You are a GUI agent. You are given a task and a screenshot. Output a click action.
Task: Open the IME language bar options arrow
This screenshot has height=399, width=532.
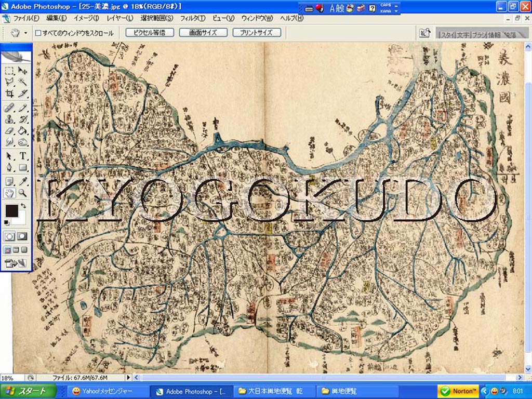(396, 11)
